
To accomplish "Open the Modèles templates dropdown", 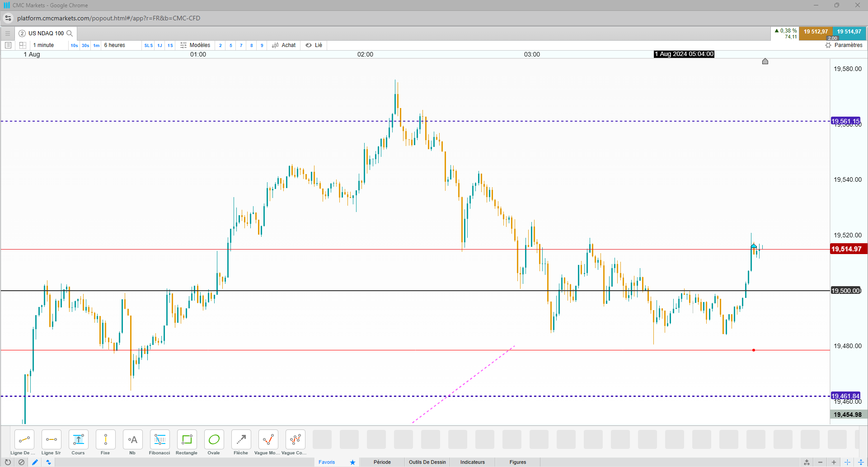I will [x=195, y=45].
